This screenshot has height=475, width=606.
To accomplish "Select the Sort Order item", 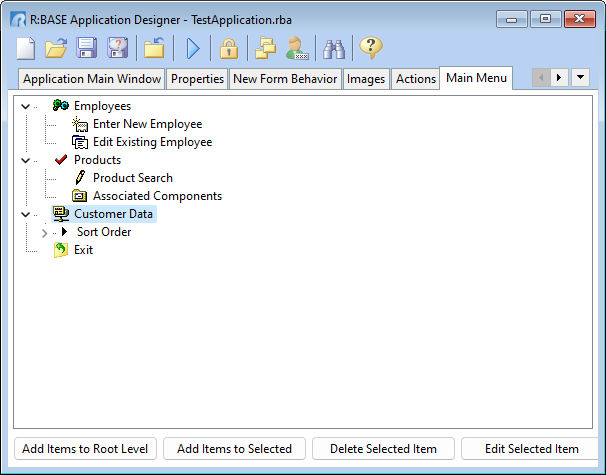I will [x=104, y=232].
